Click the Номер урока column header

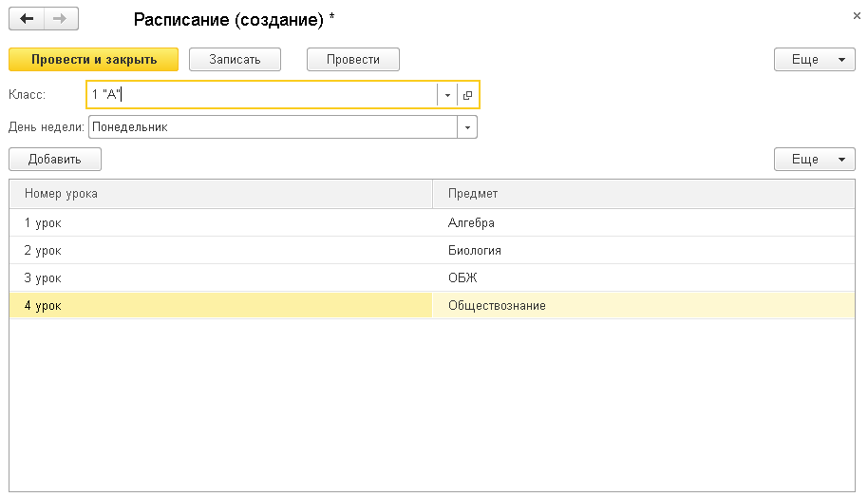tap(220, 193)
